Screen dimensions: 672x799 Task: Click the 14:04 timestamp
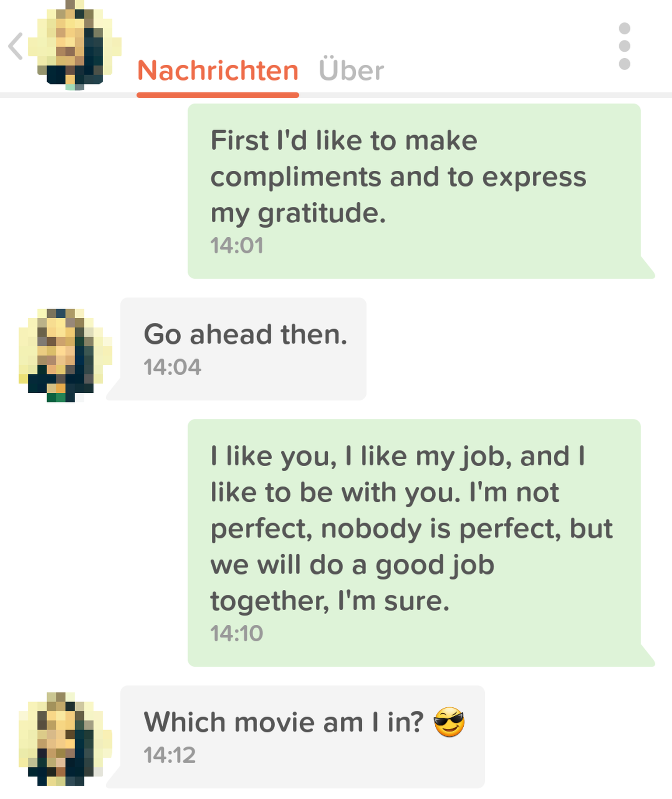(172, 367)
